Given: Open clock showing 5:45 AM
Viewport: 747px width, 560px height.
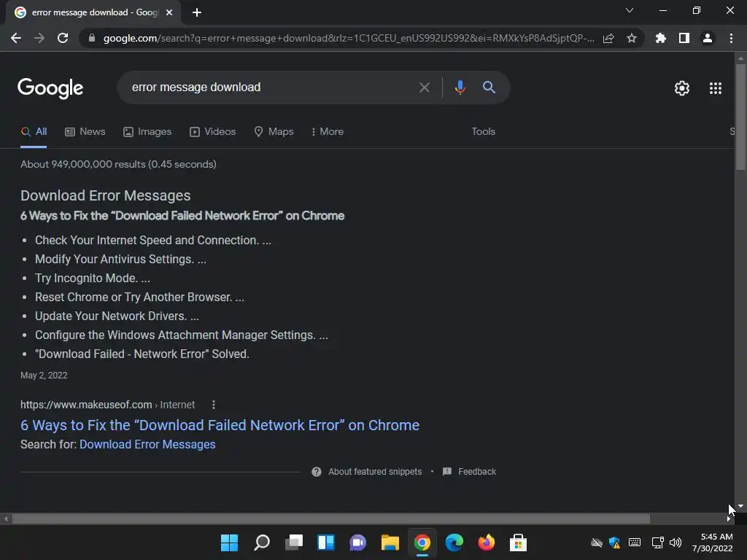Looking at the screenshot, I should (712, 542).
